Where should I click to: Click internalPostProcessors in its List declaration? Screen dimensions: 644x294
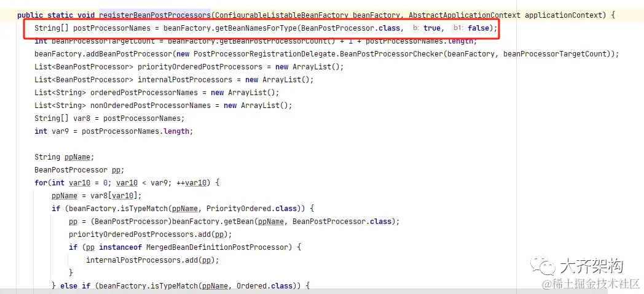pyautogui.click(x=185, y=80)
